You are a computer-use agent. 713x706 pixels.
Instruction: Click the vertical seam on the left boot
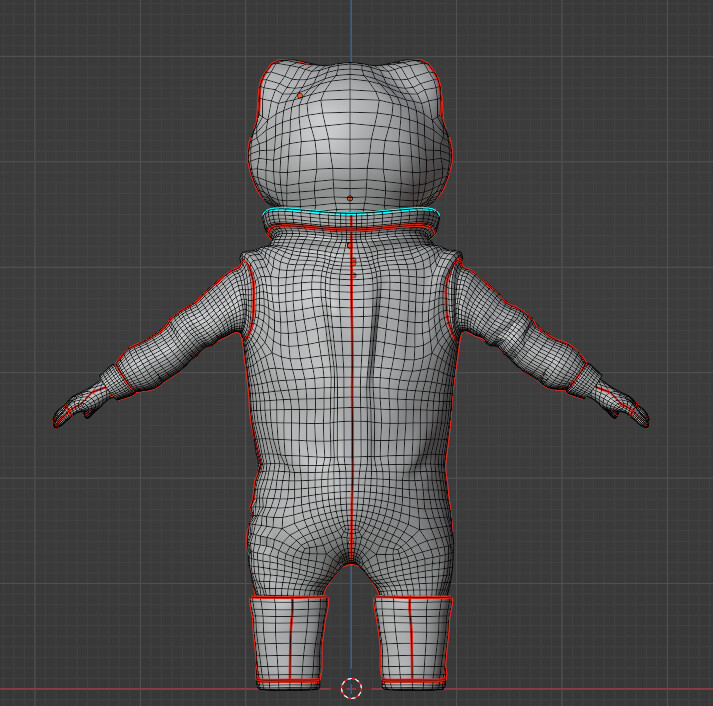291,638
